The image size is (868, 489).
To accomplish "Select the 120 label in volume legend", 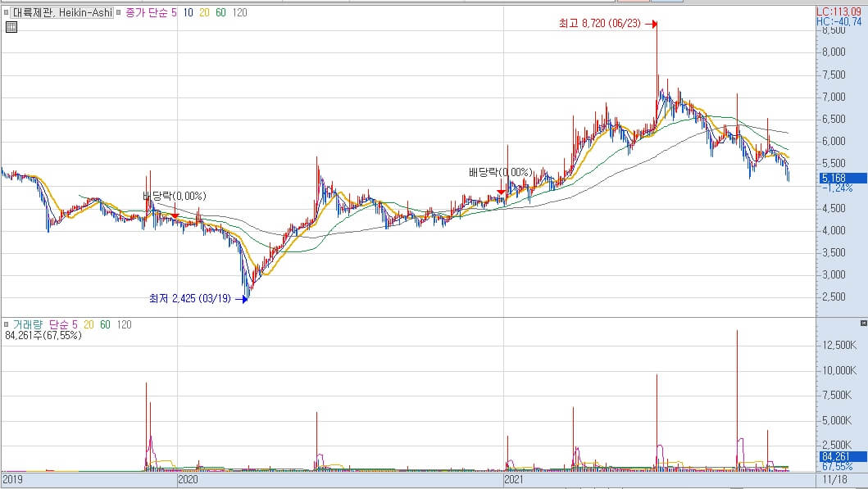I will coord(124,324).
